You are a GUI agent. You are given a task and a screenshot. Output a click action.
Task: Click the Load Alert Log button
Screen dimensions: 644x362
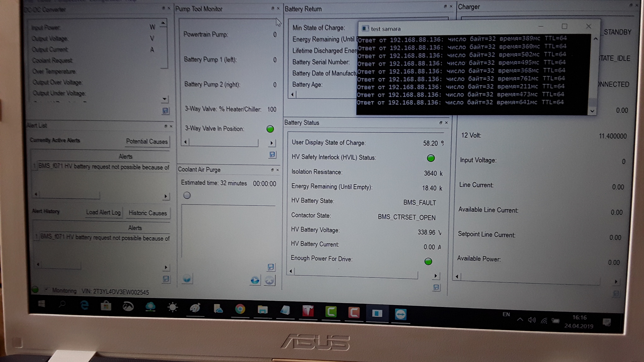tap(103, 212)
